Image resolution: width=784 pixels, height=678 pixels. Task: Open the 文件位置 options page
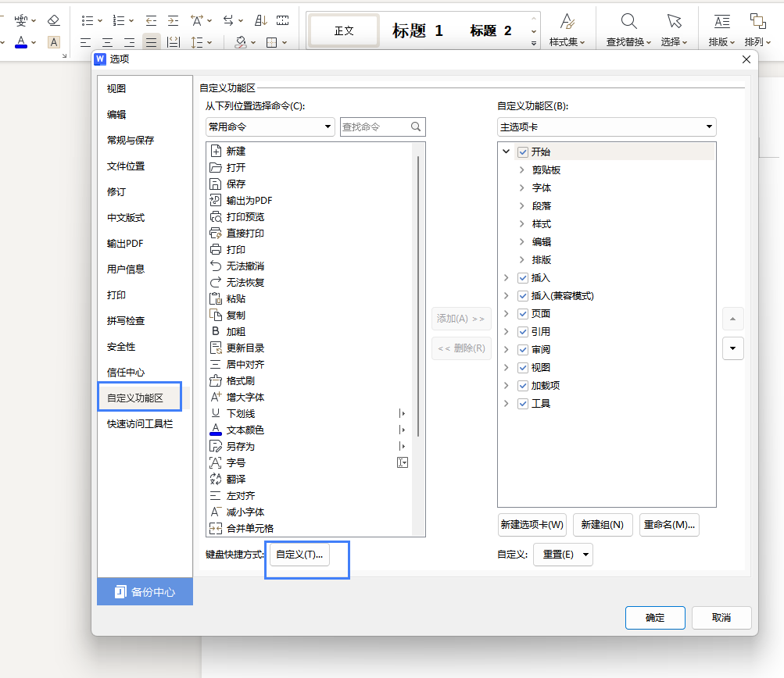[x=126, y=166]
